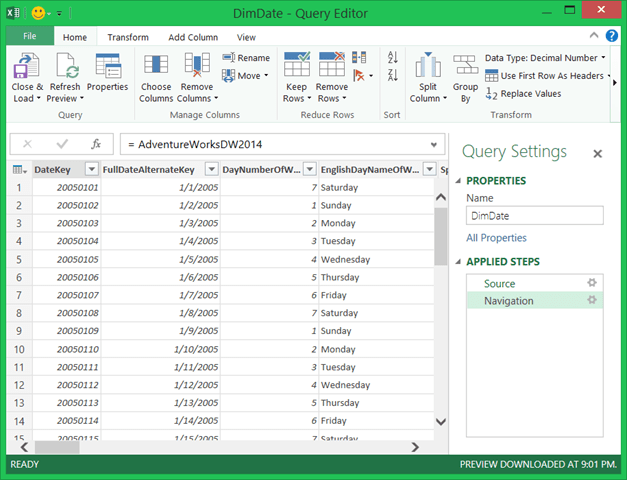
Task: Open query Properties from the ribbon
Action: click(x=107, y=67)
